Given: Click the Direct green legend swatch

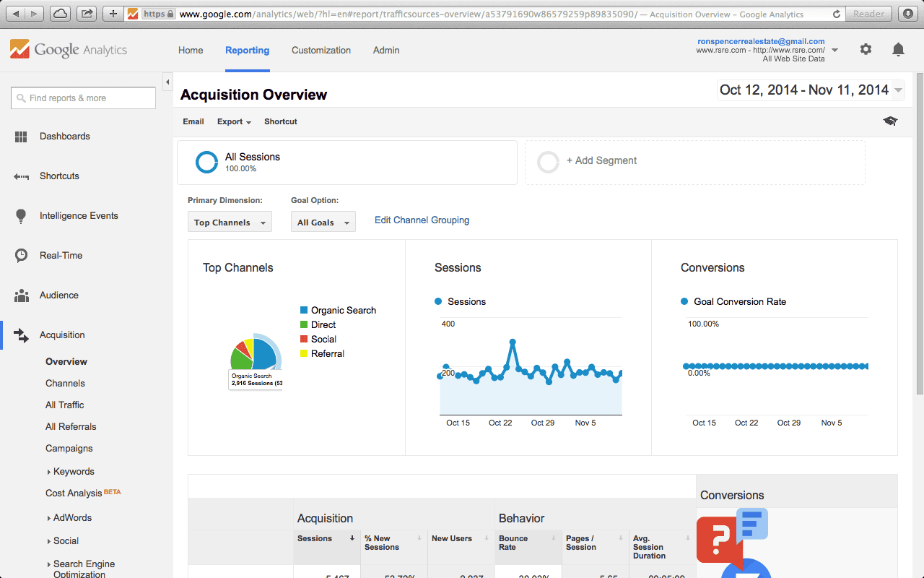Looking at the screenshot, I should 305,325.
